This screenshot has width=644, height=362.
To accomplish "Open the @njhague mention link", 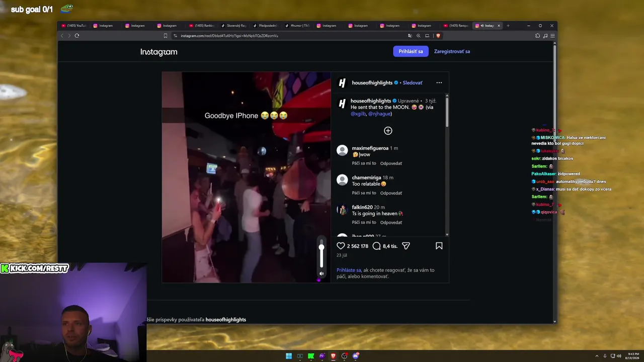I will (380, 114).
